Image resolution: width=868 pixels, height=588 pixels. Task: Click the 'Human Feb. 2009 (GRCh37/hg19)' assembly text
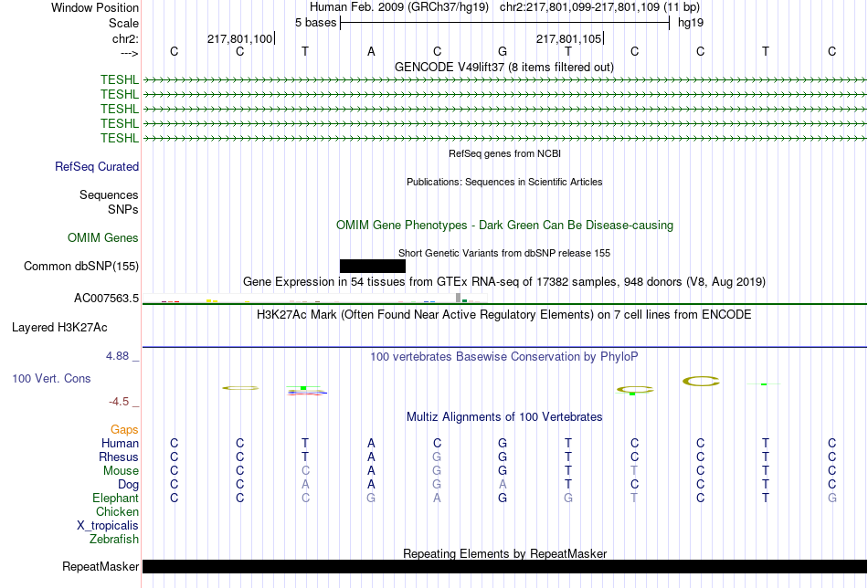click(399, 7)
